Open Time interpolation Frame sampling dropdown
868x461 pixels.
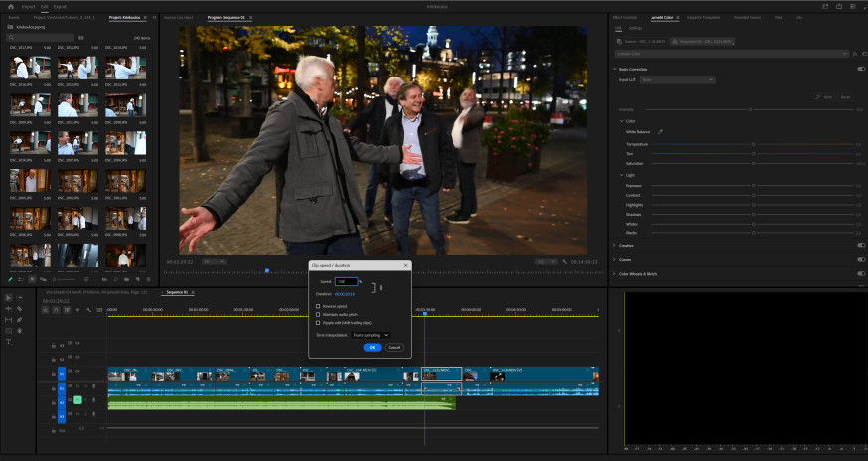(x=370, y=335)
